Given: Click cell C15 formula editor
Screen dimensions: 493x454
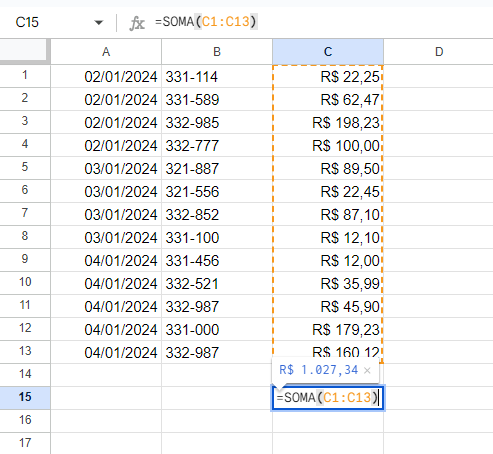Looking at the screenshot, I should coord(328,398).
